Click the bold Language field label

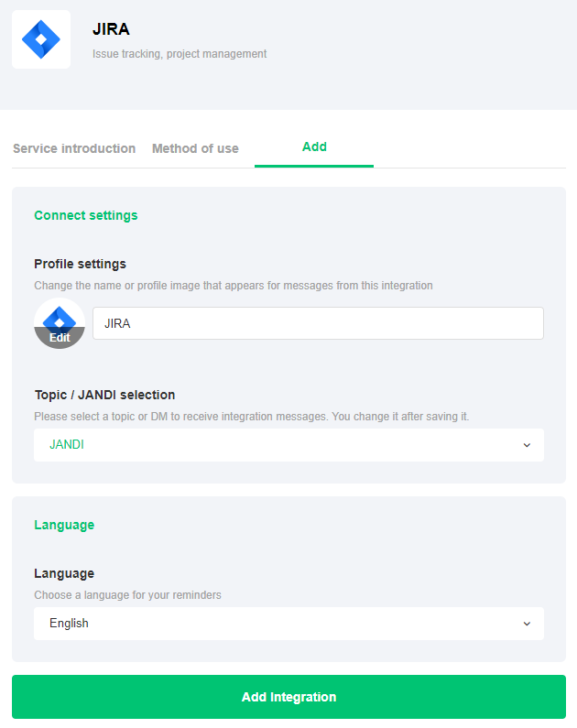[64, 573]
